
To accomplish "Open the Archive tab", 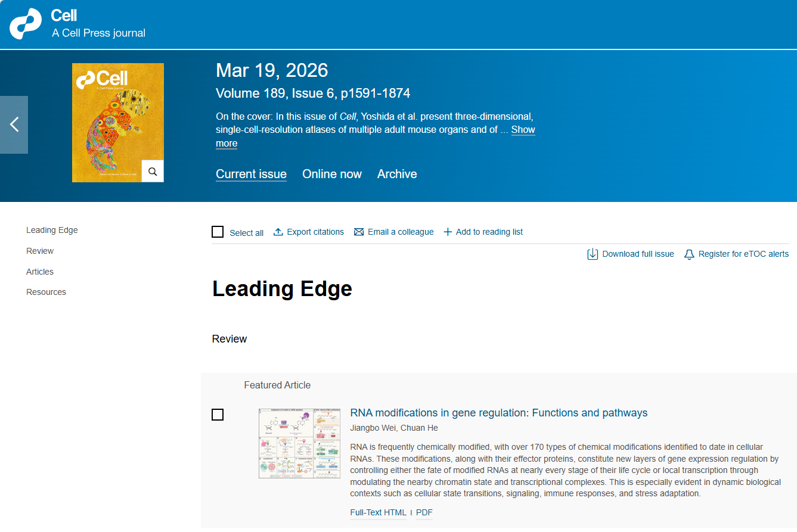I will coord(397,174).
